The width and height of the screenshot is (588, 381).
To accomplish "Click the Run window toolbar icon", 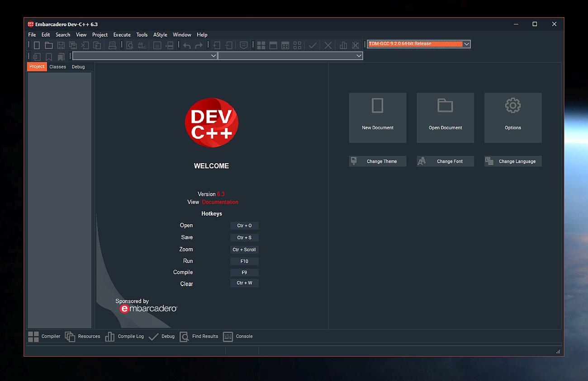I will (273, 45).
